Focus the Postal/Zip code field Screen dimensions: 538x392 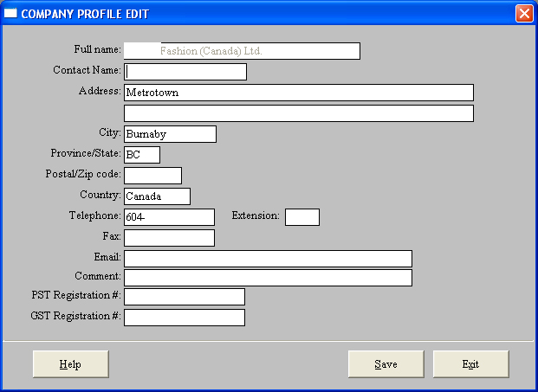click(152, 176)
